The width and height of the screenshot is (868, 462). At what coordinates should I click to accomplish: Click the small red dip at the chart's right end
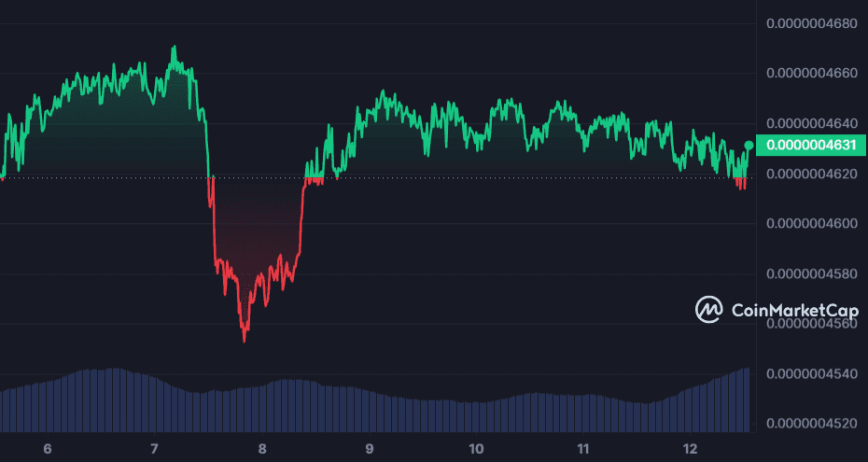pyautogui.click(x=741, y=184)
